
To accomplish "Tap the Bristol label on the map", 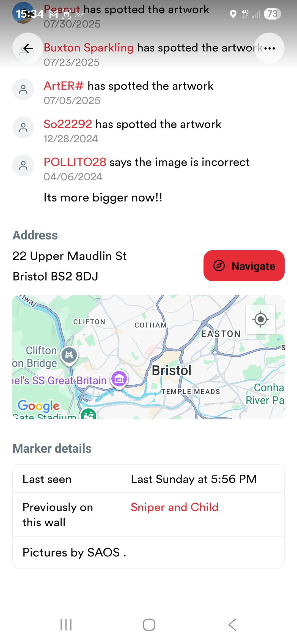I will pyautogui.click(x=172, y=370).
